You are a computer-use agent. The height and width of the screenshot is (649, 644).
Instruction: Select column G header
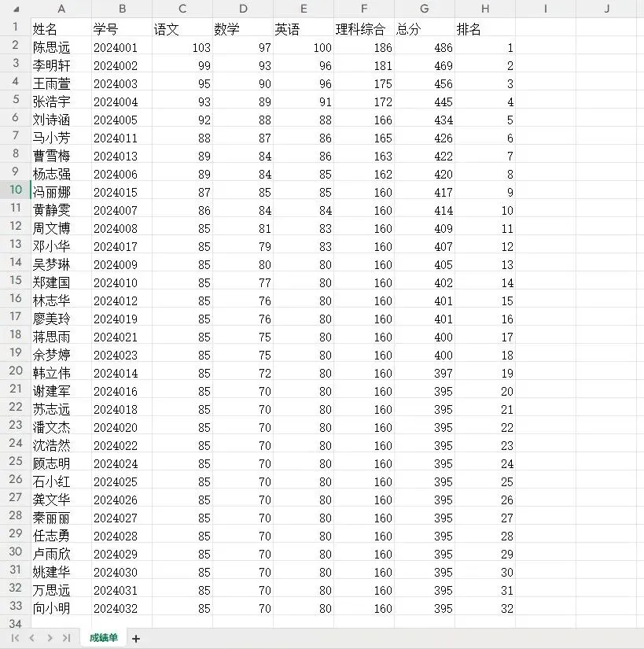point(425,9)
